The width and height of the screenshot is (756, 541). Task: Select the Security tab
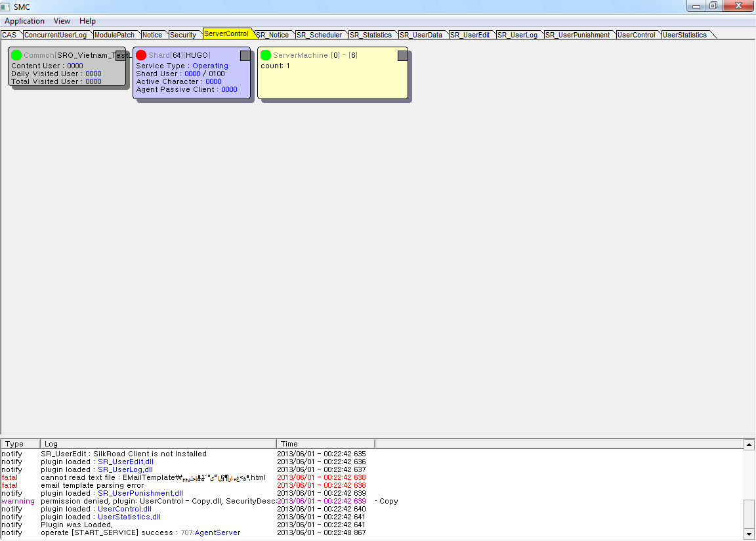[x=182, y=35]
